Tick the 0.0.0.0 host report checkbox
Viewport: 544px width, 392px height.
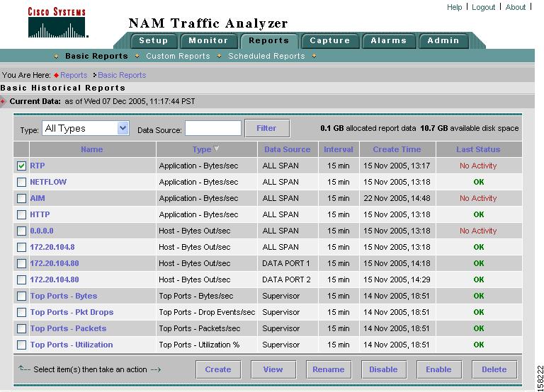click(21, 231)
